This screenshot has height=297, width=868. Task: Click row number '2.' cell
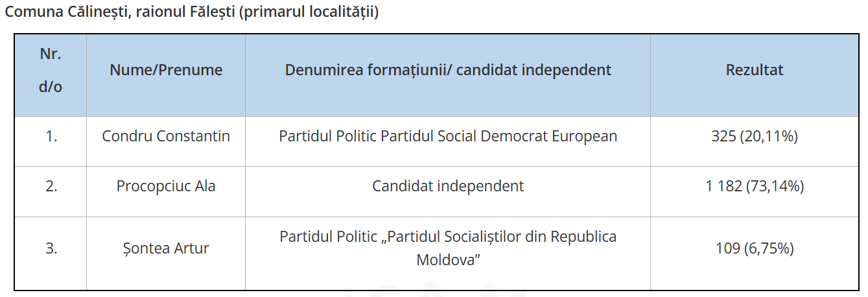point(51,186)
